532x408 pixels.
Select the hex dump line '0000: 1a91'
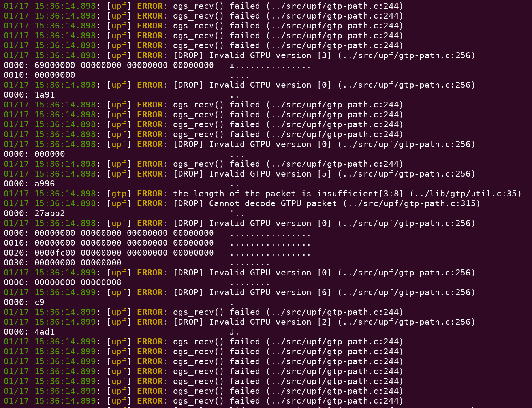(122, 95)
